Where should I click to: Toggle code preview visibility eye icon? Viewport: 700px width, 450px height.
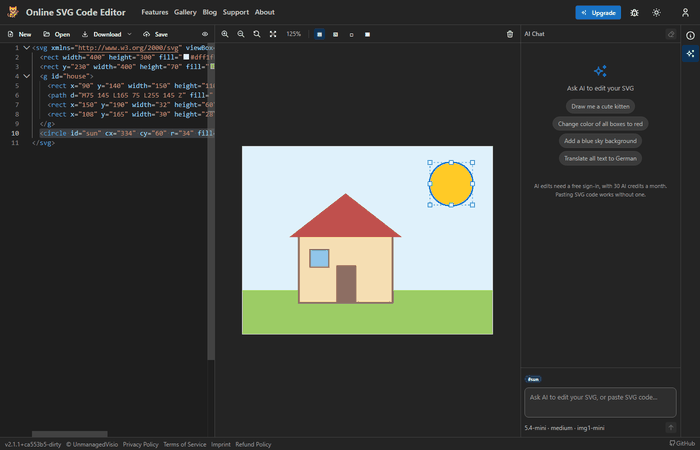tap(205, 34)
